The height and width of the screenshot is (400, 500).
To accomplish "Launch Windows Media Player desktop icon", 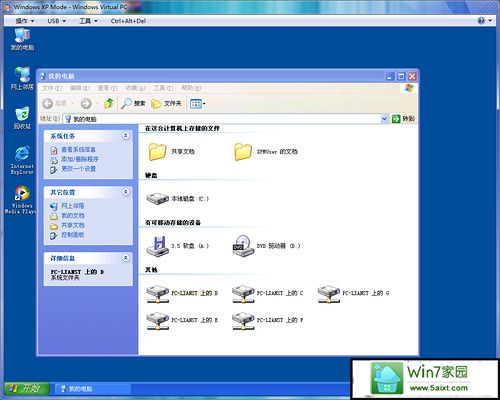I will point(21,200).
